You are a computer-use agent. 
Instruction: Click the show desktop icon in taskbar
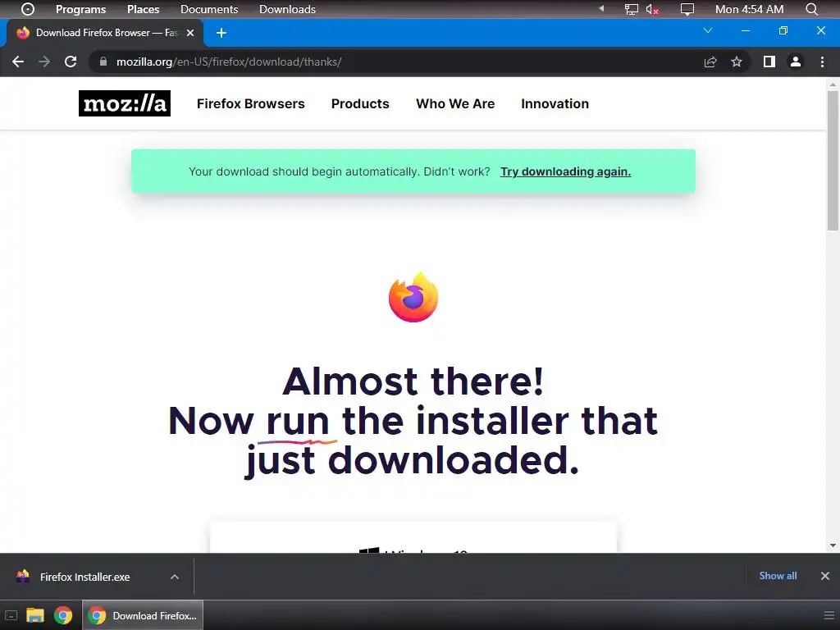click(11, 615)
